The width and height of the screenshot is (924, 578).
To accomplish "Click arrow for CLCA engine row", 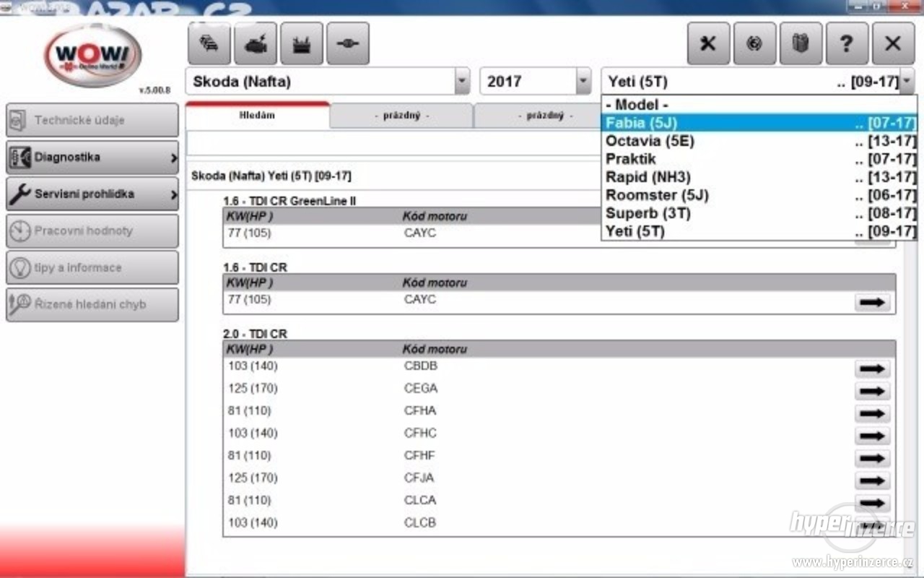I will [872, 503].
